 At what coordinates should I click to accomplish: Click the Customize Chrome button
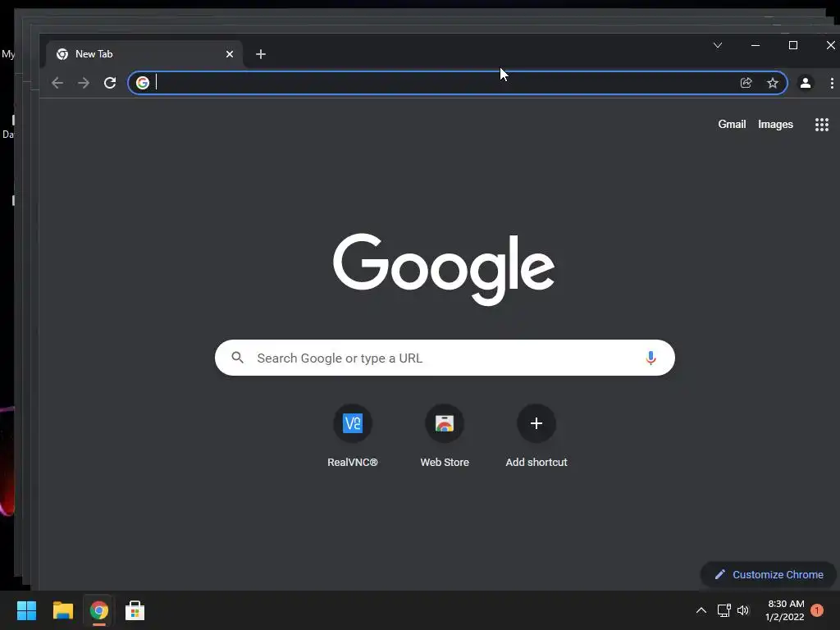click(x=769, y=575)
